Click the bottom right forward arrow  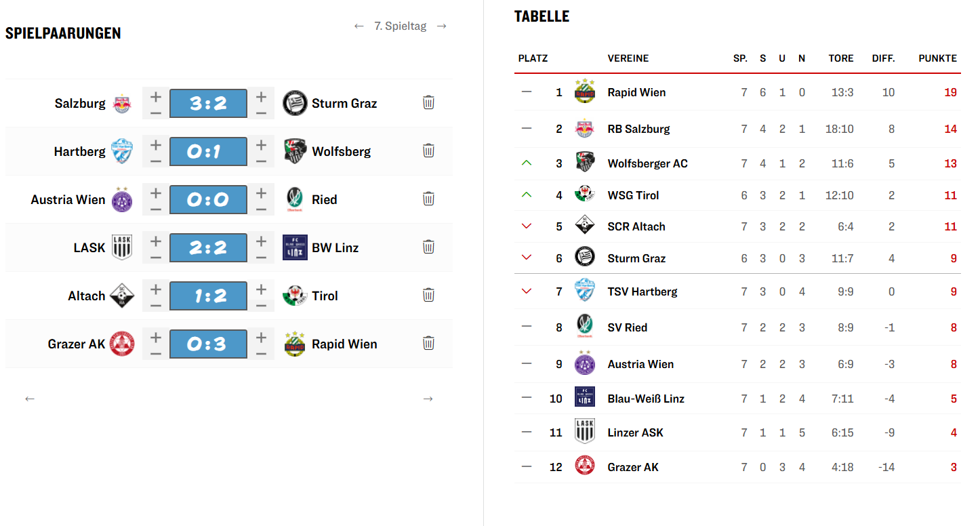[428, 399]
